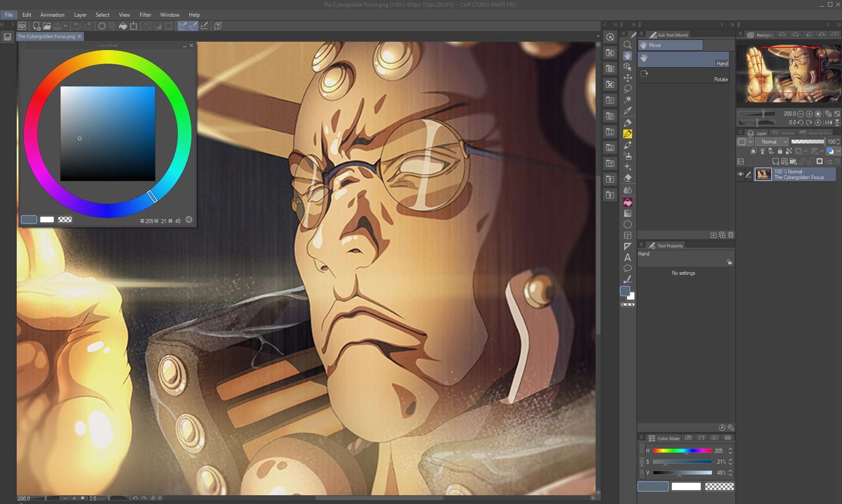Click the Clear selection dotted-circle icon
Viewport: 842px width, 504px height.
[x=101, y=26]
